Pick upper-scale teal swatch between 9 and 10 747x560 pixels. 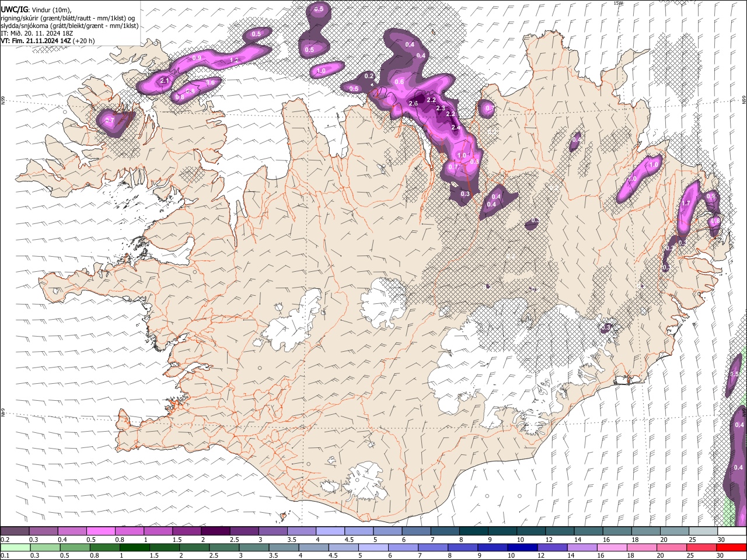point(502,531)
